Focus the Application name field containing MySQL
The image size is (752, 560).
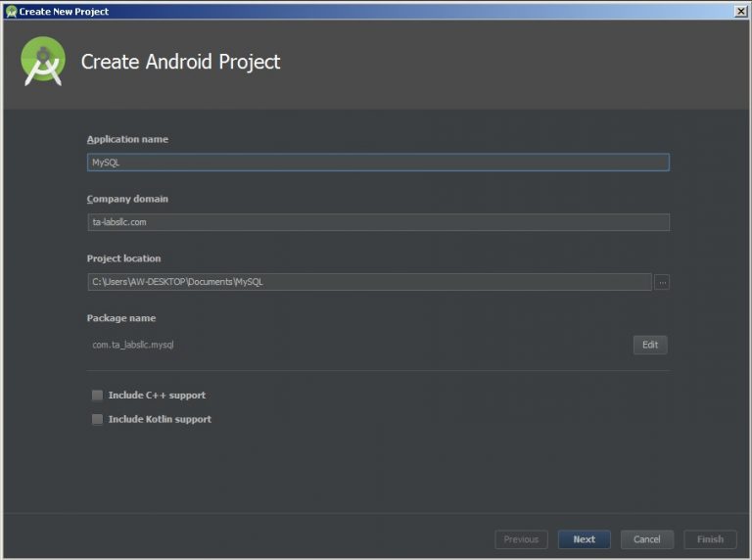click(x=378, y=163)
